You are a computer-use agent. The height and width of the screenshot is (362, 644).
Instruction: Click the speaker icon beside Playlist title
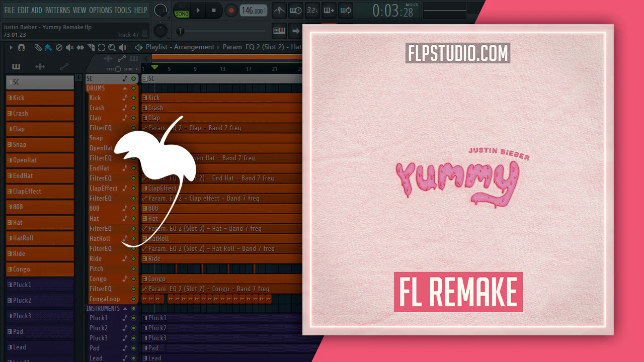(139, 47)
